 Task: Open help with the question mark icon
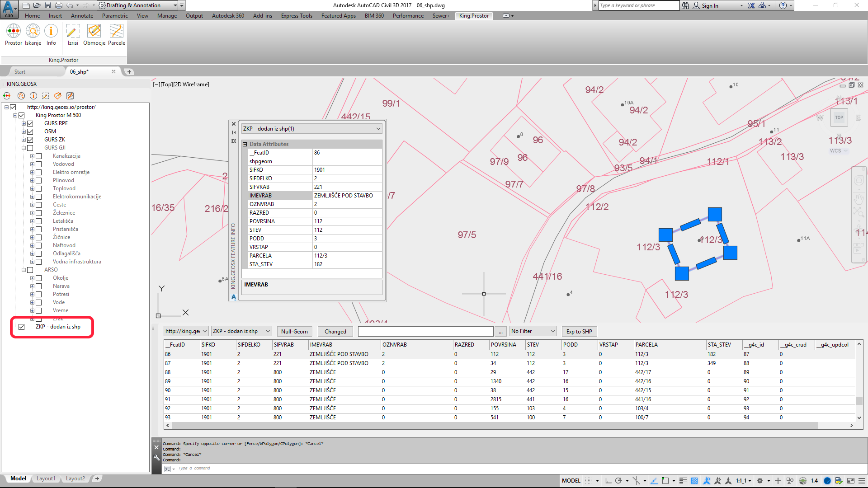[x=783, y=5]
